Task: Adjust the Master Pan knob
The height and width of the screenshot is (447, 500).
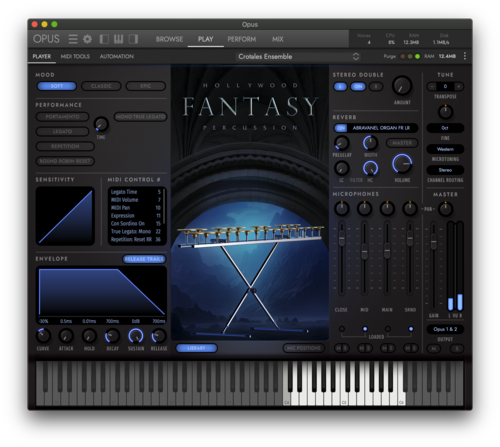Action: point(445,209)
